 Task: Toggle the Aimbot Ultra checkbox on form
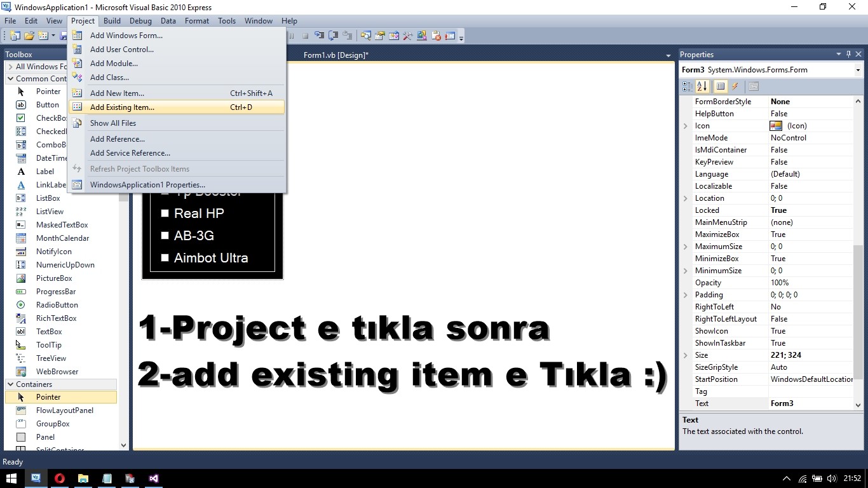(x=165, y=258)
